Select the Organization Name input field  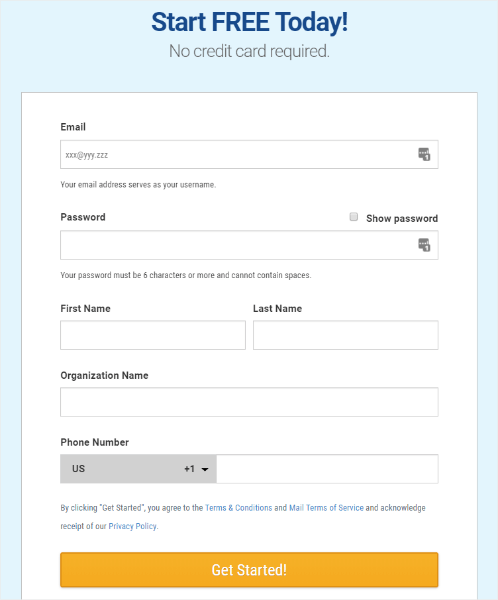point(249,402)
